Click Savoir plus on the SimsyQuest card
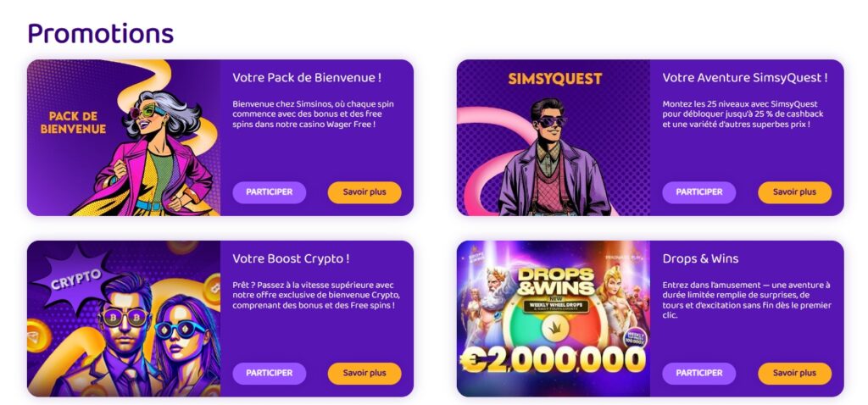Viewport: 868px width, 405px height. click(794, 192)
